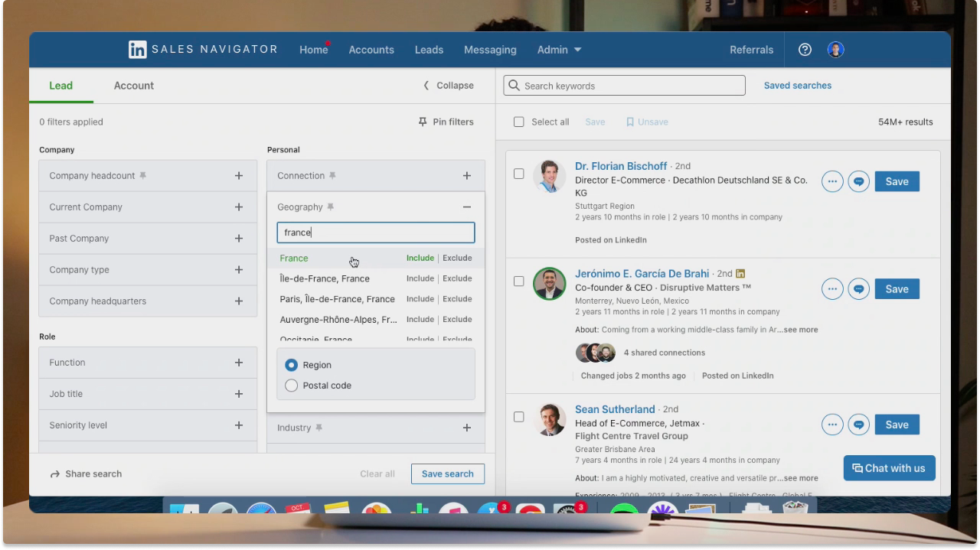Click the Share search arrow icon
The height and width of the screenshot is (550, 980).
coord(55,474)
